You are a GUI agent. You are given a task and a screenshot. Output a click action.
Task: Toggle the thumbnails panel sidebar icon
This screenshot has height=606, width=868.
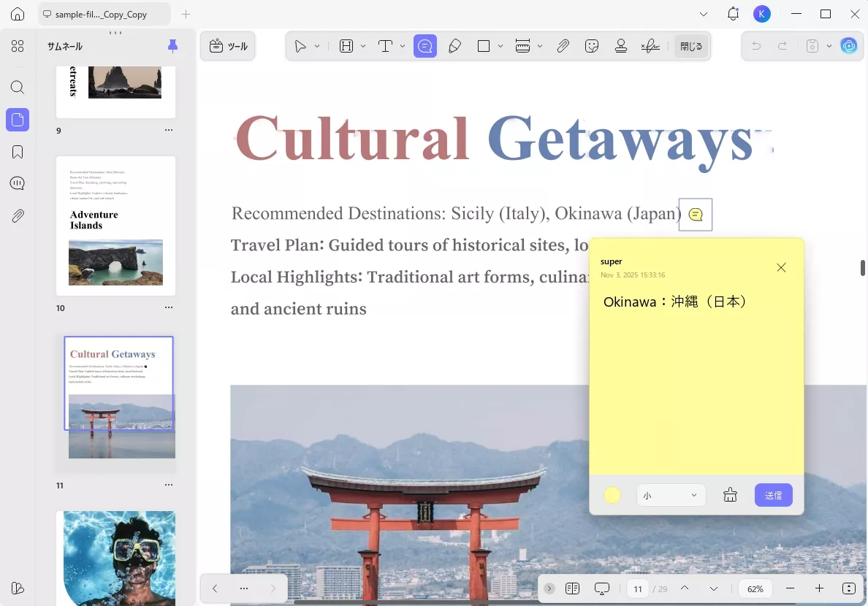click(x=18, y=120)
